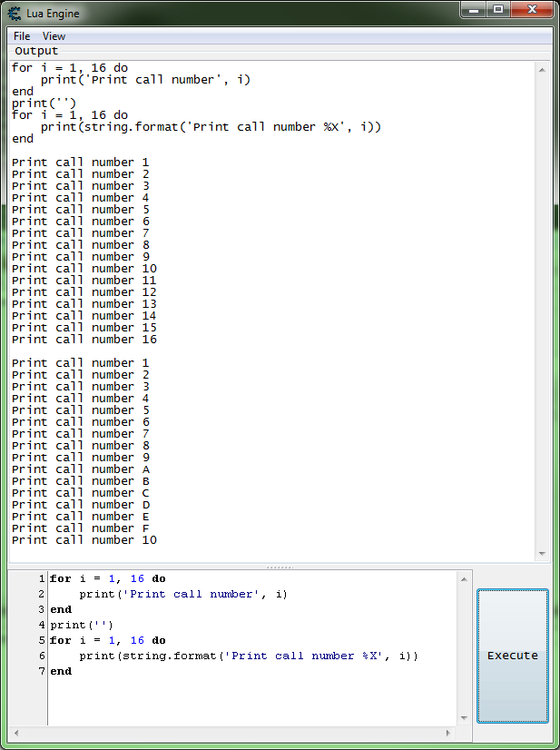Click the splitter grip between output and editor

(x=280, y=567)
